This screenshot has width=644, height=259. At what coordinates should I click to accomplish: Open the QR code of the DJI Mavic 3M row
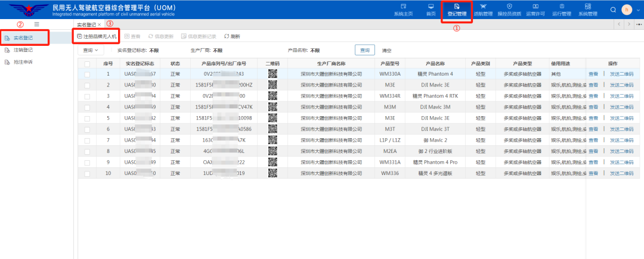(273, 107)
